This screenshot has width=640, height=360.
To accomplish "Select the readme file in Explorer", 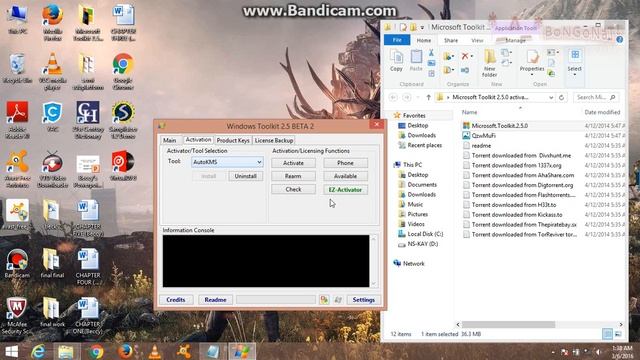I will (x=482, y=146).
